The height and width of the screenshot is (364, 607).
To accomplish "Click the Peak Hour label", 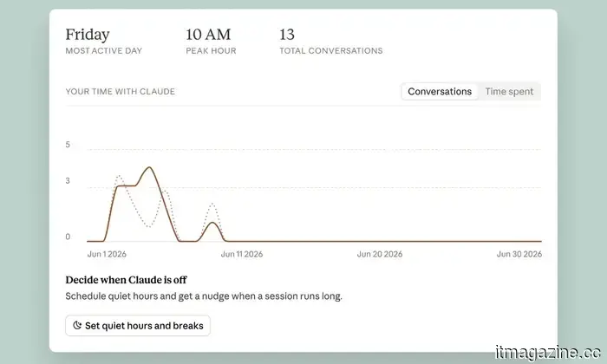I will coord(211,50).
